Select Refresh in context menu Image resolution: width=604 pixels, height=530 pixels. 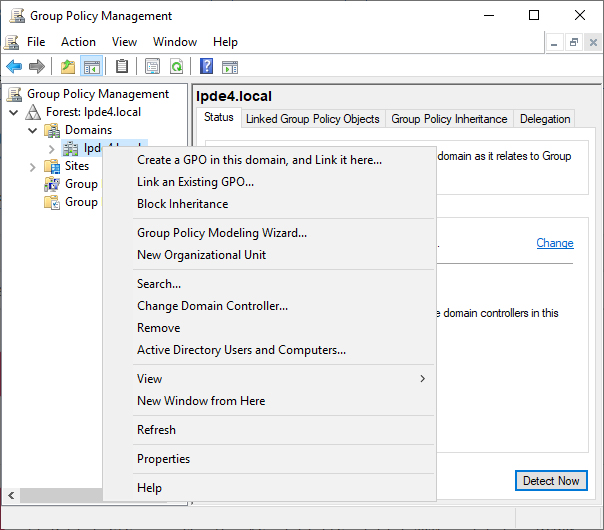click(269, 430)
